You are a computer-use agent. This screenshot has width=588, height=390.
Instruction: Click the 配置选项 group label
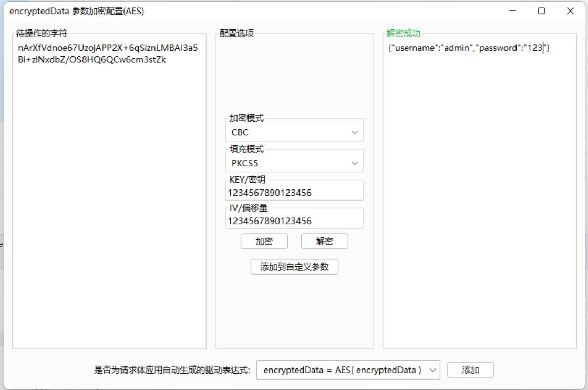coord(236,34)
